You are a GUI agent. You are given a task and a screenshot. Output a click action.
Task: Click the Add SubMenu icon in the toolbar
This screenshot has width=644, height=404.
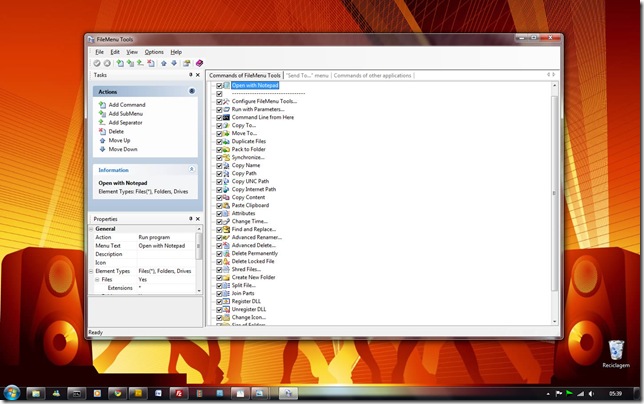coord(130,63)
